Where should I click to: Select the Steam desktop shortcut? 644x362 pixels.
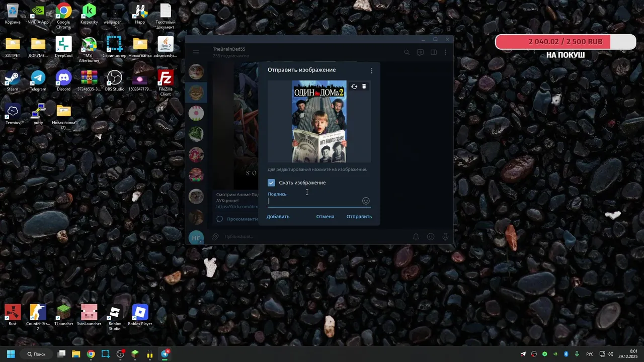13,81
